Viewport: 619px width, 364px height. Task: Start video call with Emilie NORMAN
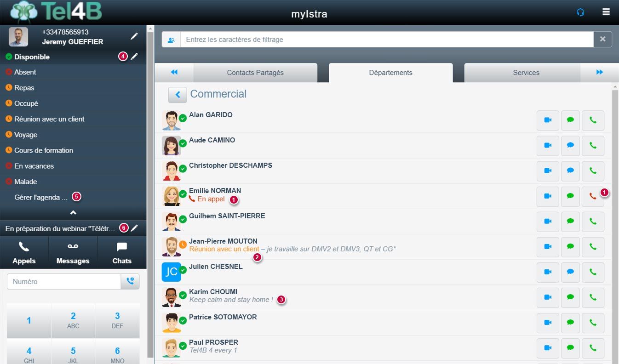point(548,196)
